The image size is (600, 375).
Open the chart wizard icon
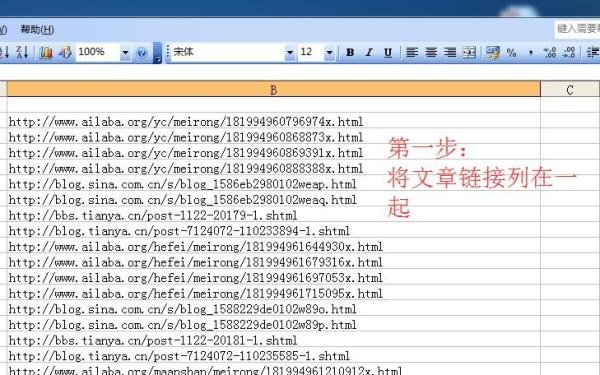(x=46, y=52)
